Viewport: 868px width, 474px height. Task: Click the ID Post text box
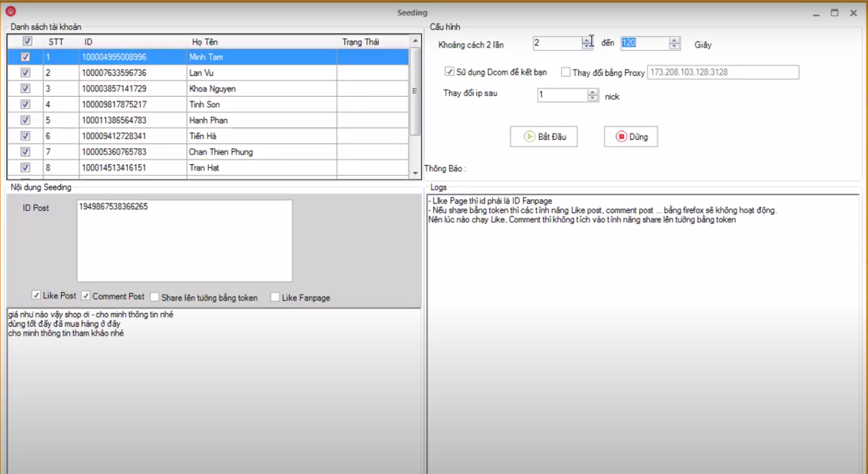point(185,240)
